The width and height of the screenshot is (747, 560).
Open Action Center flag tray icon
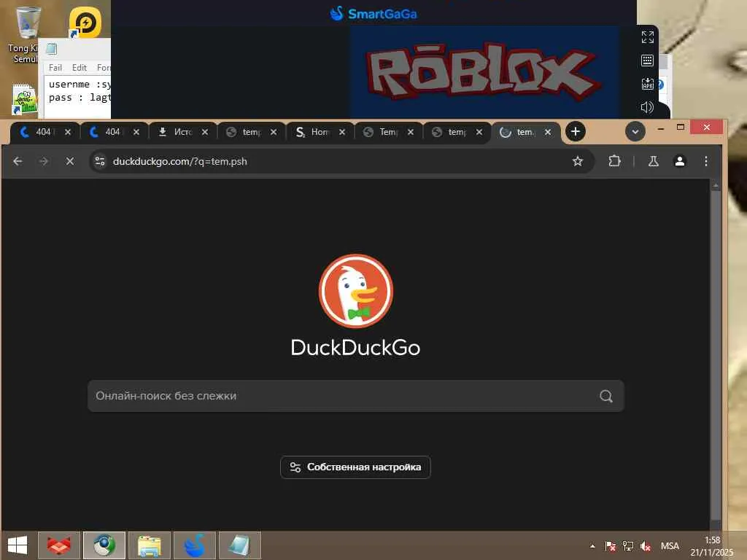610,546
